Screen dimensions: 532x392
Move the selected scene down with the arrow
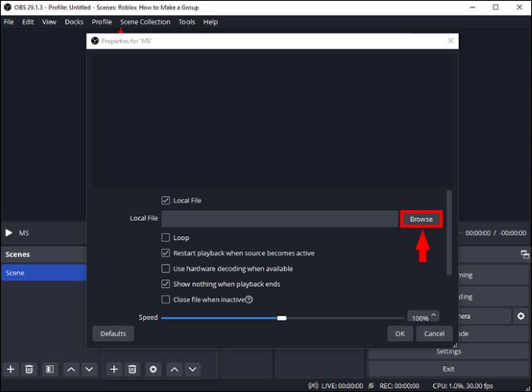(x=89, y=368)
